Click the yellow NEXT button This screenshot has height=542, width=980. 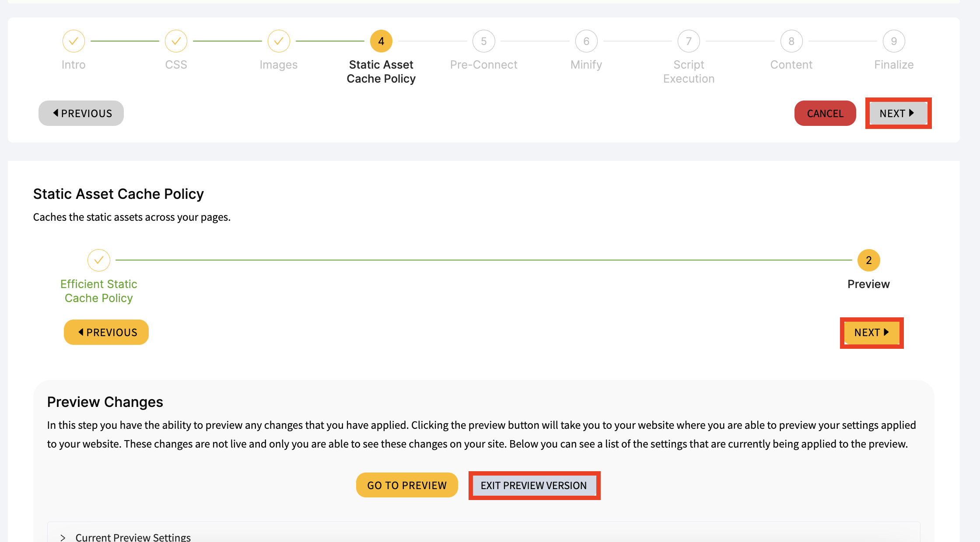[871, 333]
